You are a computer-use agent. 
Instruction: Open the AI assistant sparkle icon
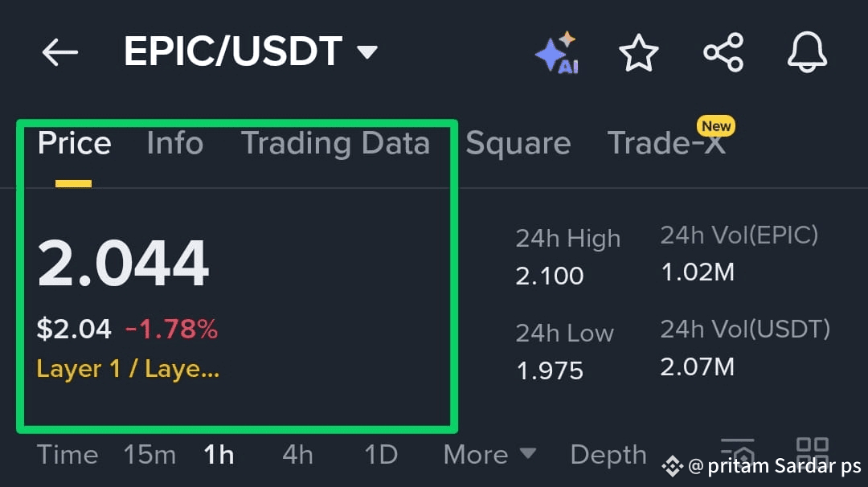click(x=556, y=53)
